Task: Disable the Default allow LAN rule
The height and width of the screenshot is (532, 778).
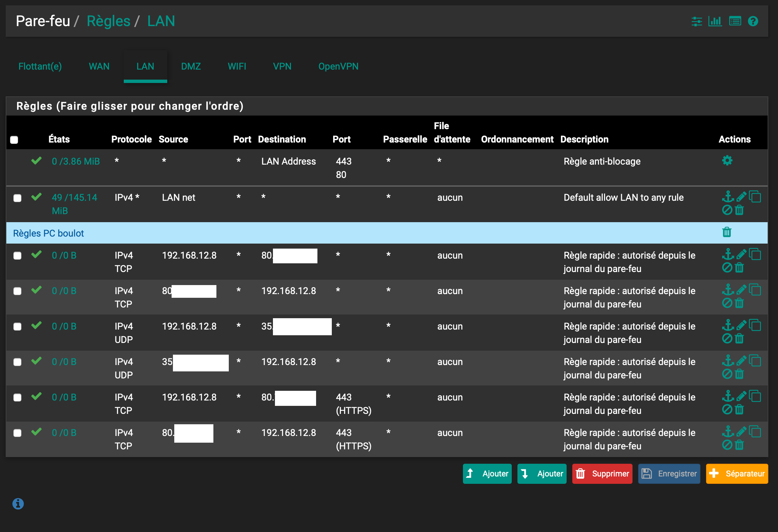Action: pos(727,210)
